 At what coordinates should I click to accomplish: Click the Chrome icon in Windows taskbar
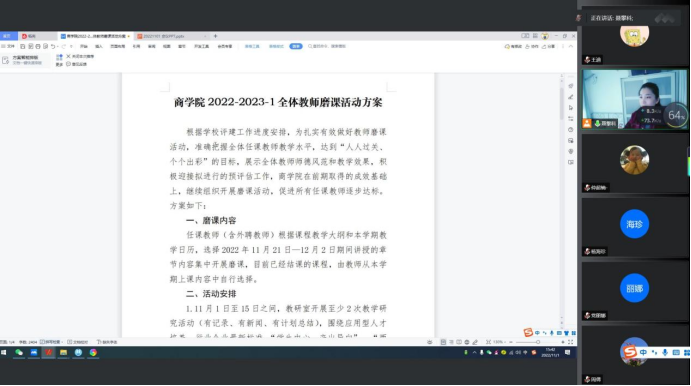93,353
